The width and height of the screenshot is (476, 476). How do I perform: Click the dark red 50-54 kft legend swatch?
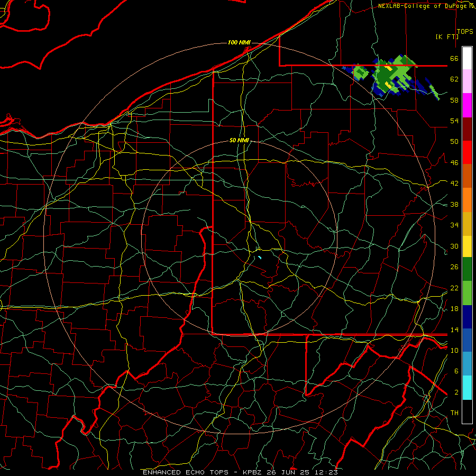click(x=467, y=129)
